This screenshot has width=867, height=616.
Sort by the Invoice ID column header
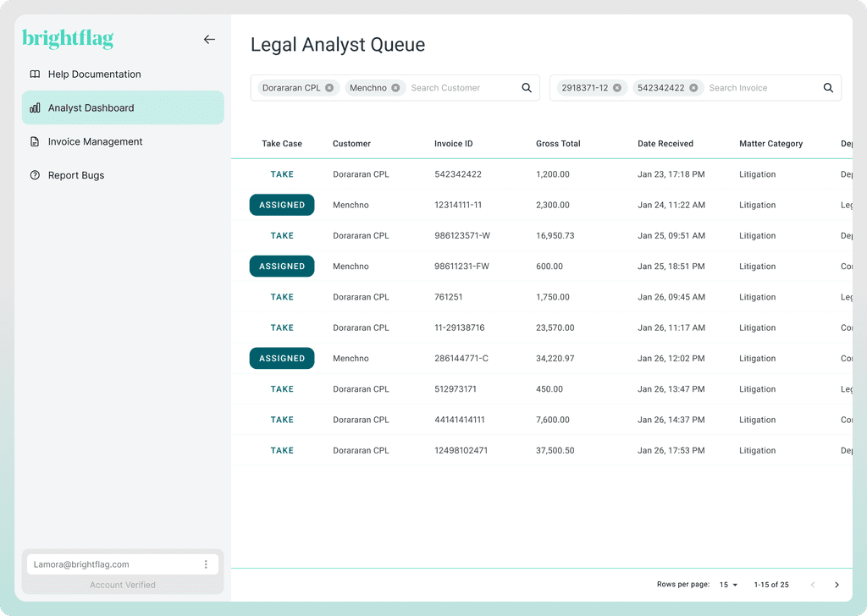454,144
